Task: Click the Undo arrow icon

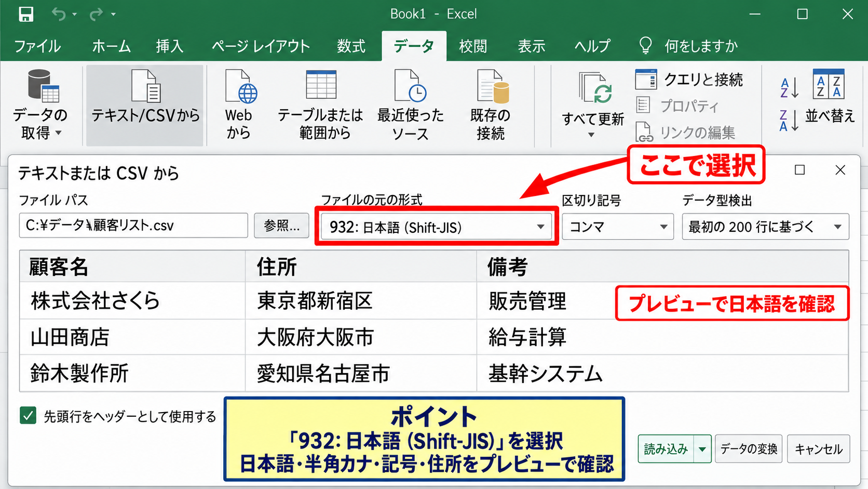Action: pyautogui.click(x=58, y=14)
